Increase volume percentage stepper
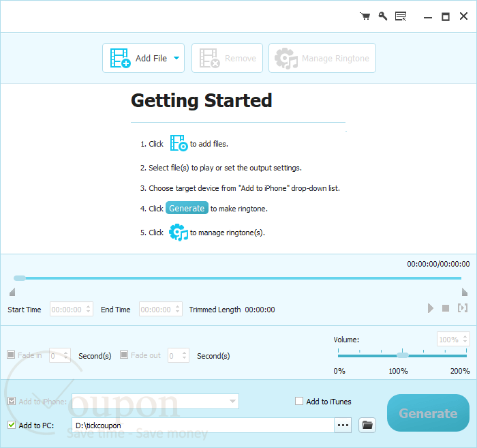The height and width of the screenshot is (448, 477). tap(465, 337)
